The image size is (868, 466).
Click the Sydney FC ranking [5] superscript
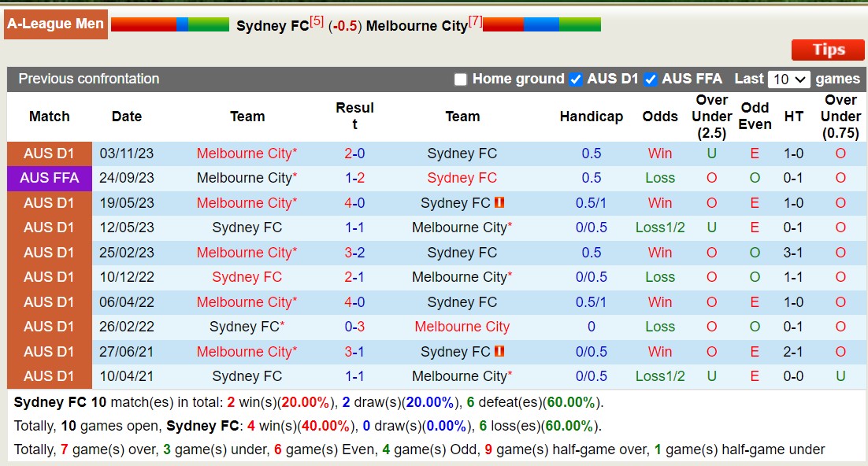(x=317, y=20)
